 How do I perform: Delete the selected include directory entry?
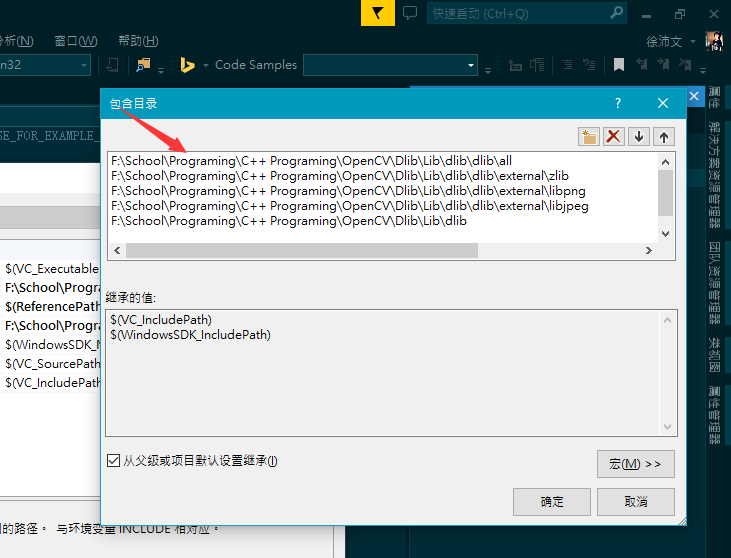coord(614,137)
